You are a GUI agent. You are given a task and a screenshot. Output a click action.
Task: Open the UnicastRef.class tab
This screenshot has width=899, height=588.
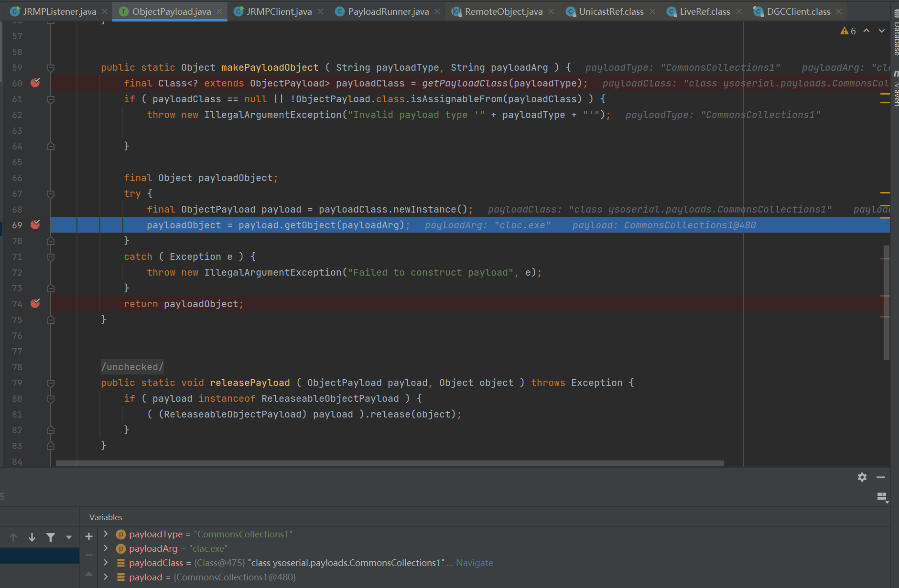[x=611, y=11]
